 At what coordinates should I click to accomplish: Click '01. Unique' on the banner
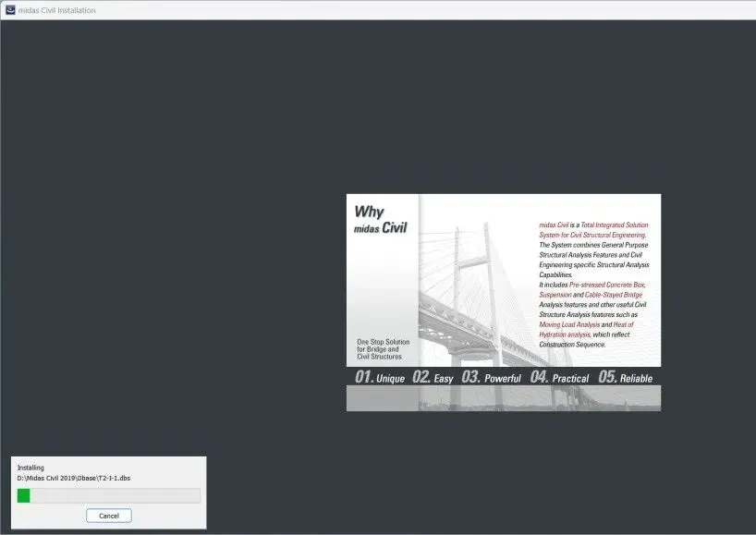[x=380, y=377]
